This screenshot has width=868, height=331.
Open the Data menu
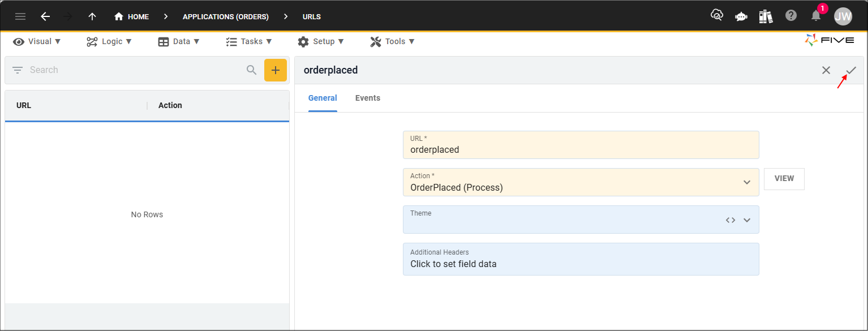(x=179, y=41)
